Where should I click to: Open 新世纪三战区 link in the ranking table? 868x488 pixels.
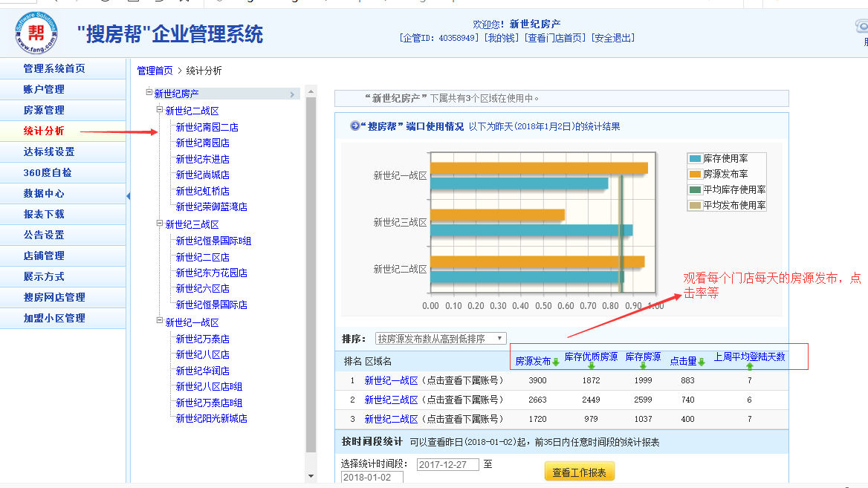tap(392, 400)
